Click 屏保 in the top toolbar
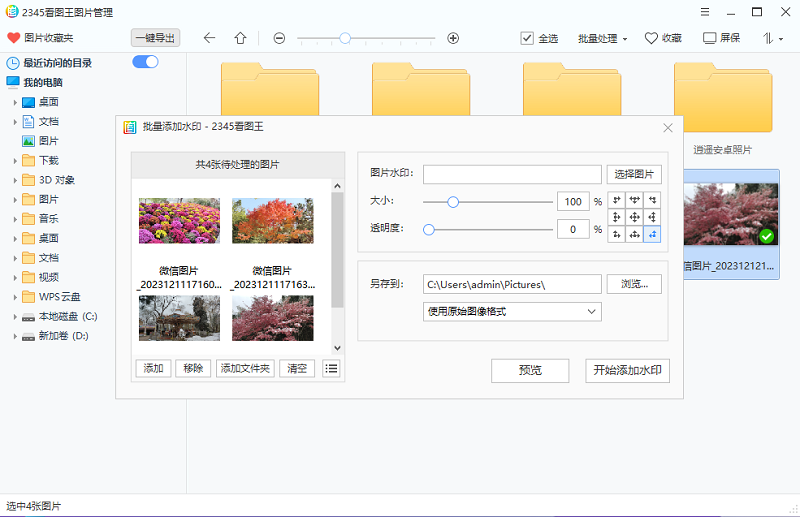The width and height of the screenshot is (800, 517). pos(722,38)
